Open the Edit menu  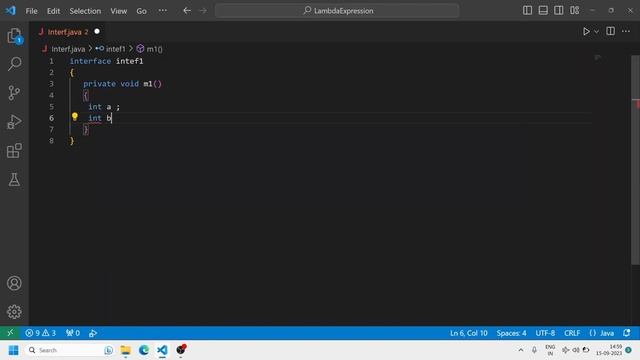53,11
